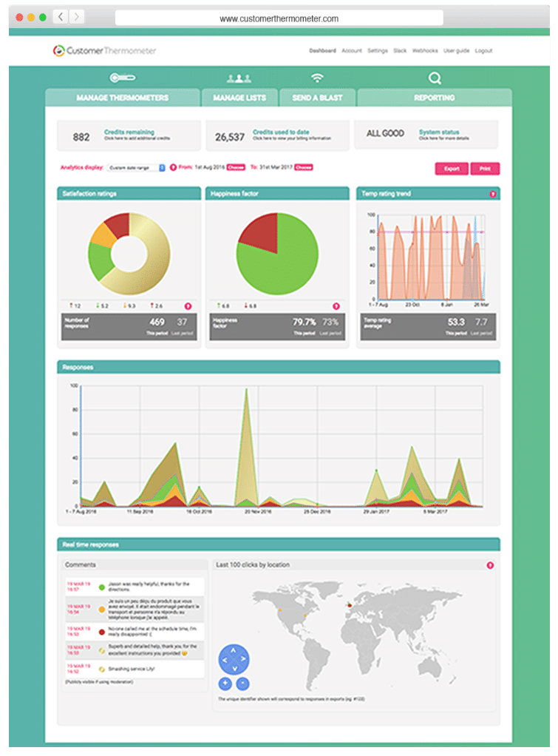Click the pink info icon under Satisfaction ratings donut
This screenshot has height=756, width=558.
(x=188, y=306)
